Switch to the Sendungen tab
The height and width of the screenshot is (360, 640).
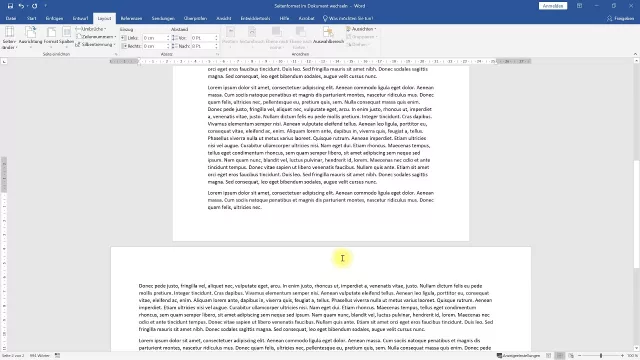pos(163,18)
